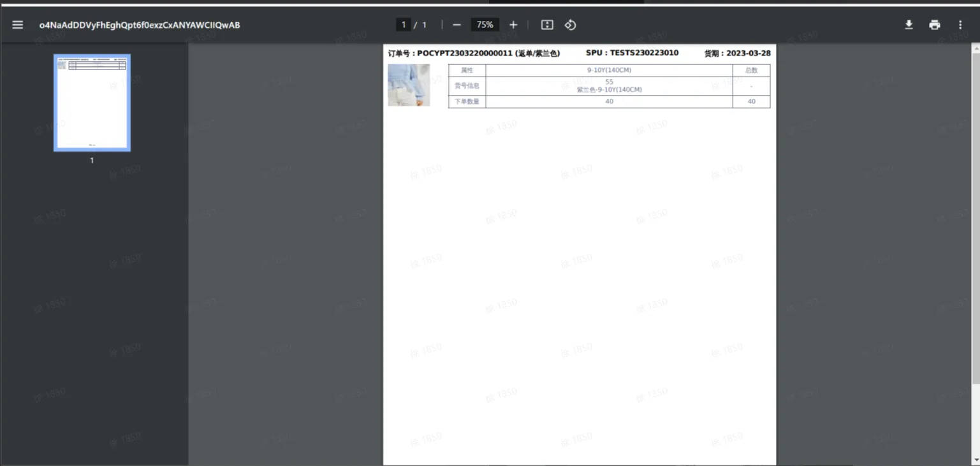This screenshot has width=980, height=466.
Task: Click the order number POCYPT2303220000011 text
Action: (464, 54)
